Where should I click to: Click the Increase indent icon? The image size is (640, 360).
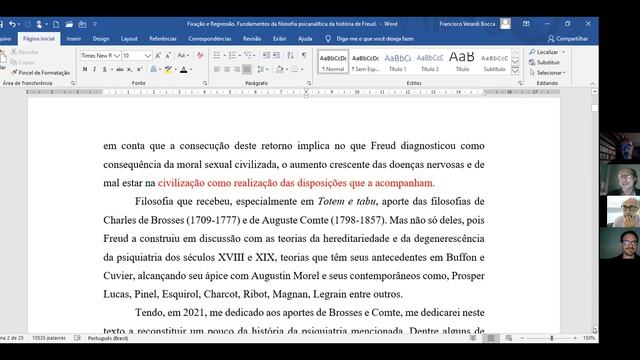coord(276,56)
